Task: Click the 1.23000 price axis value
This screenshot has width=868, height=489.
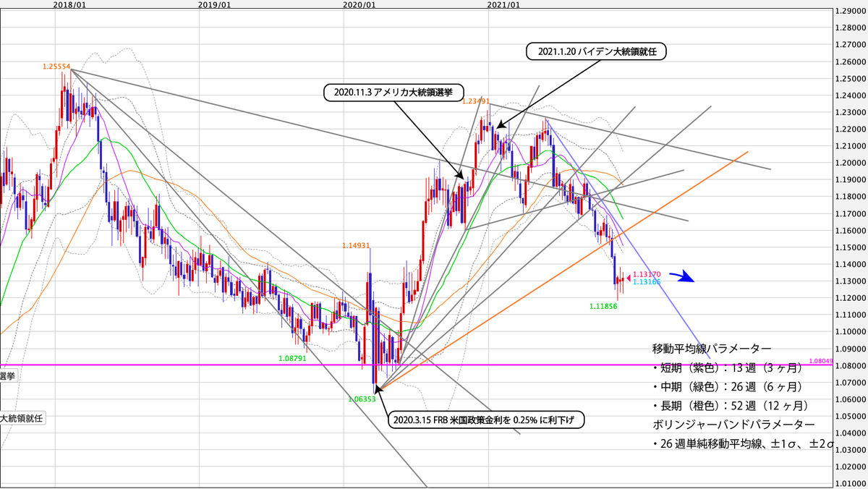Action: pyautogui.click(x=851, y=113)
